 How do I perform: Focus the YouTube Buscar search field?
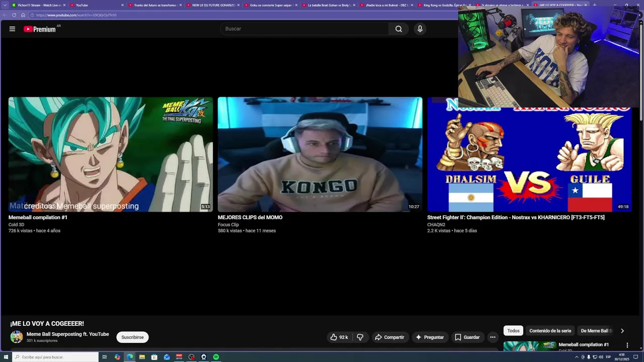point(304,29)
